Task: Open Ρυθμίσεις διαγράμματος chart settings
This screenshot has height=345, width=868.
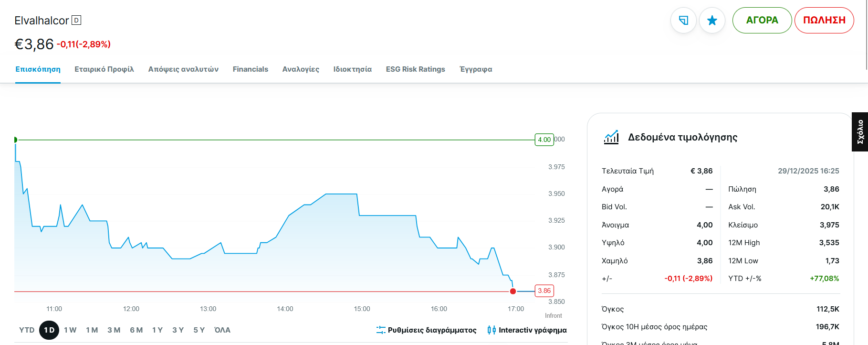Action: pyautogui.click(x=432, y=330)
